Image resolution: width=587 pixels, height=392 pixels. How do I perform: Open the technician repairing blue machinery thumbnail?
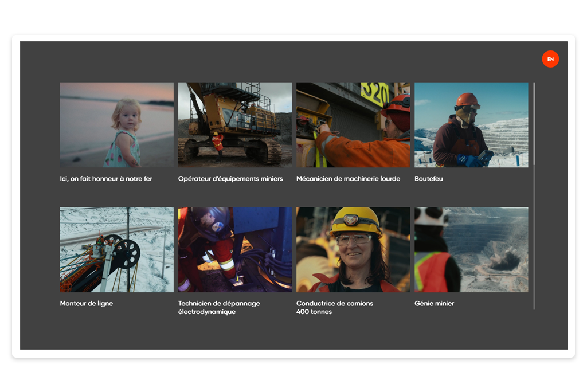point(234,249)
